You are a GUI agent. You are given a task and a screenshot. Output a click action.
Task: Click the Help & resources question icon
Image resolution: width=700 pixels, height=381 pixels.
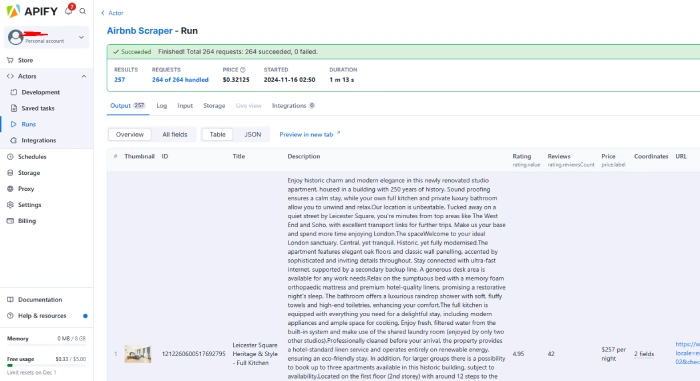tap(10, 315)
